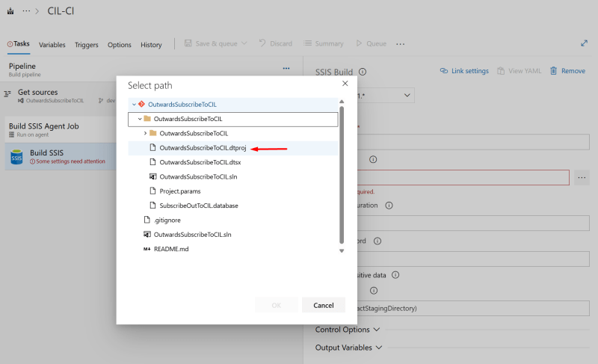Click the .gitignore file icon
The height and width of the screenshot is (364, 598).
click(147, 220)
